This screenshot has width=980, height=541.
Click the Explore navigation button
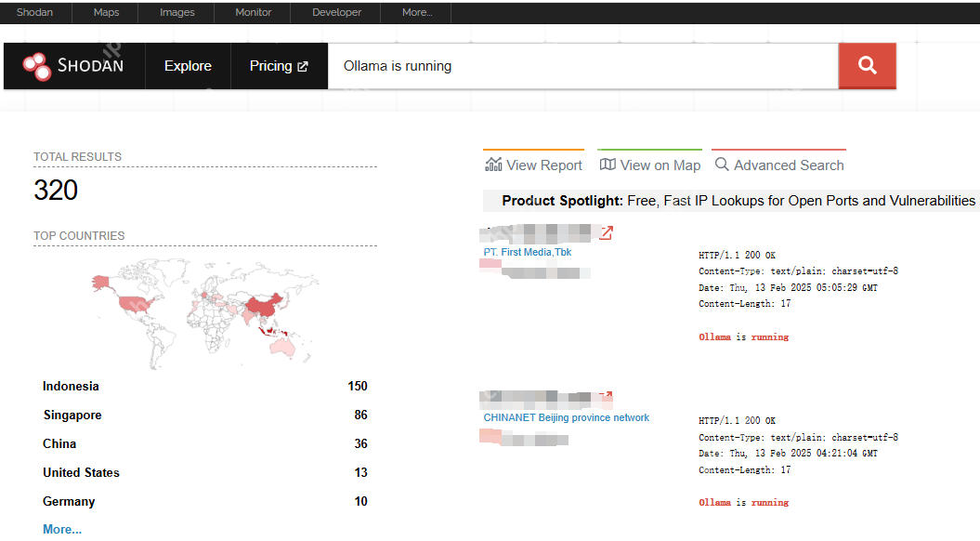(188, 66)
